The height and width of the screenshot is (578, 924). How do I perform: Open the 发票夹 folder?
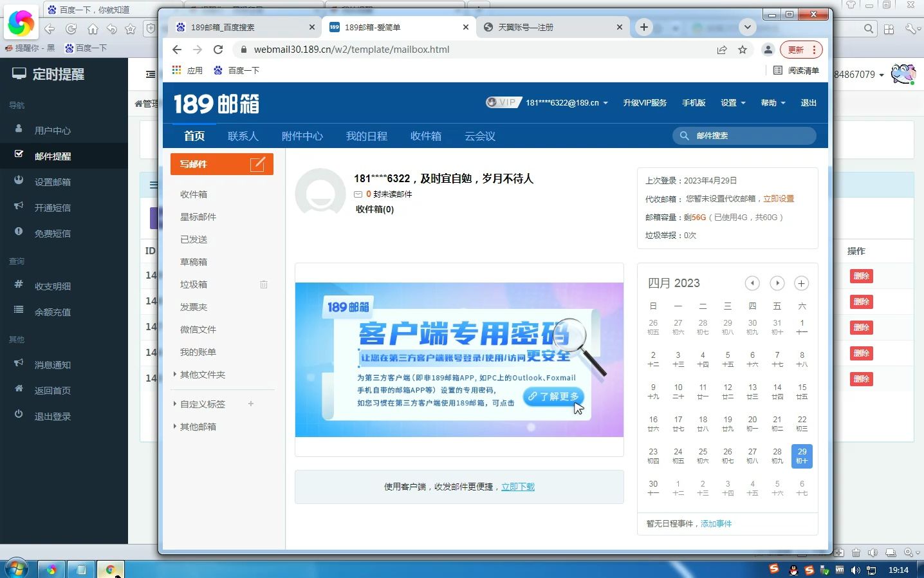[194, 307]
